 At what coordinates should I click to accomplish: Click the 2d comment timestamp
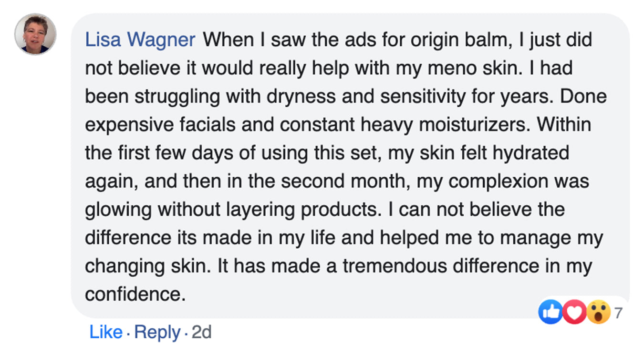(201, 332)
